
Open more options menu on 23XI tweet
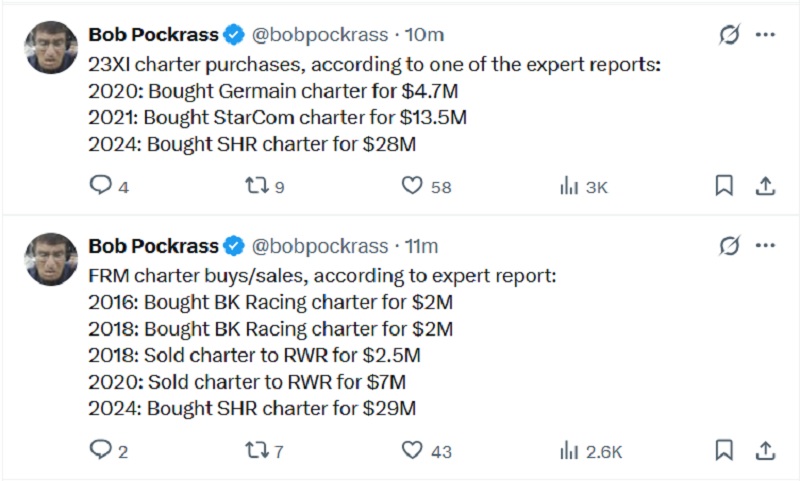point(765,35)
